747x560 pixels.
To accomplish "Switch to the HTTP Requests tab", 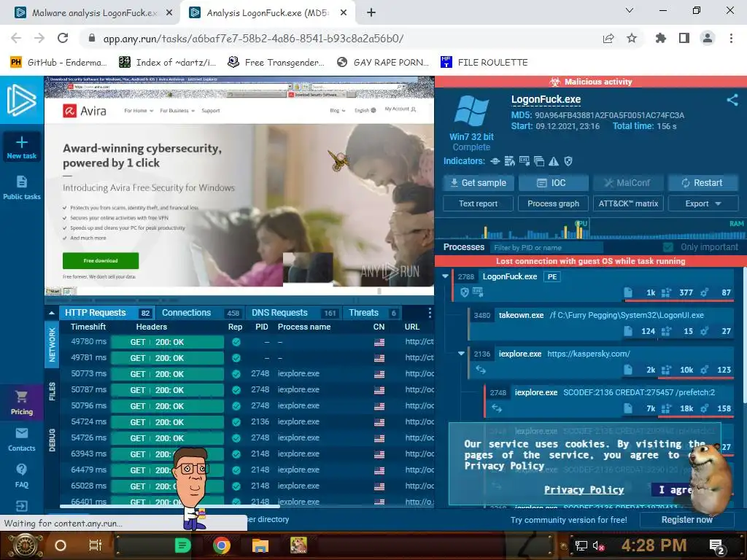I will pos(107,313).
